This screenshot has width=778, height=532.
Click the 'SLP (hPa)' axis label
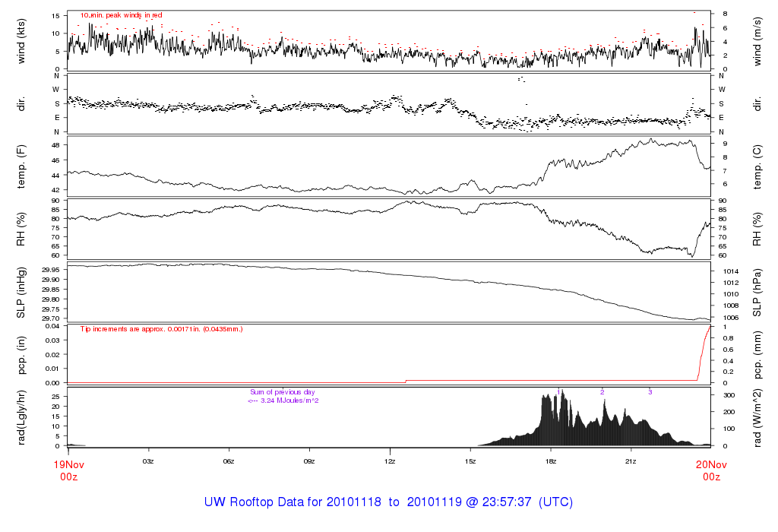757,293
